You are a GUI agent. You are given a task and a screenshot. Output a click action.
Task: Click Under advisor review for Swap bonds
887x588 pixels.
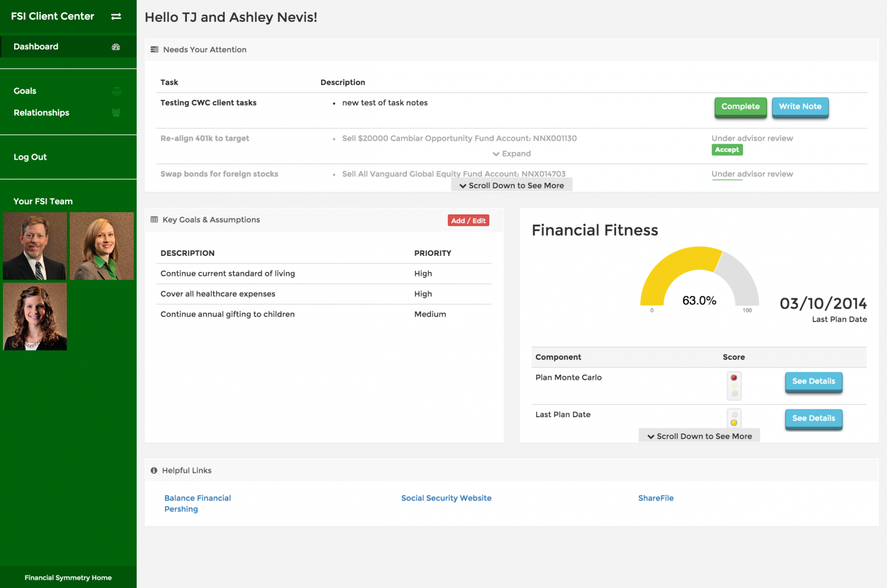point(752,174)
